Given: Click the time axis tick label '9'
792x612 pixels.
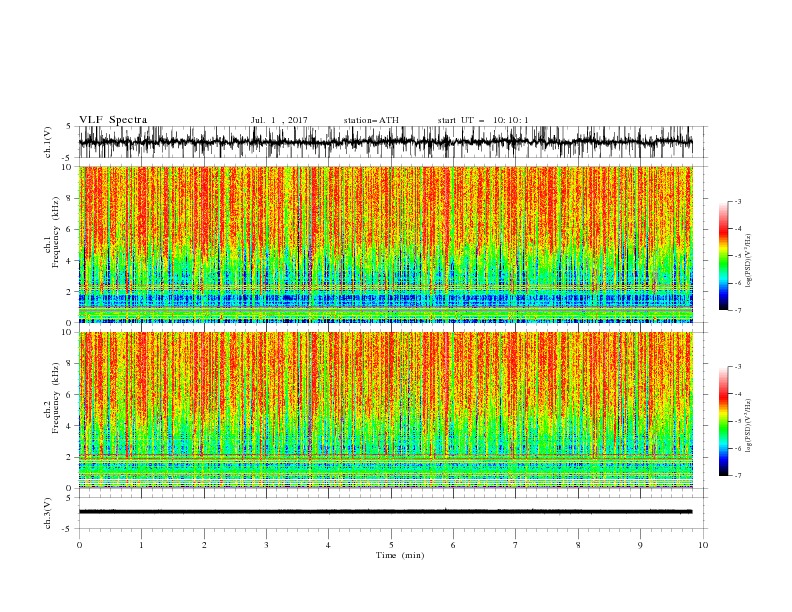Looking at the screenshot, I should coord(640,545).
